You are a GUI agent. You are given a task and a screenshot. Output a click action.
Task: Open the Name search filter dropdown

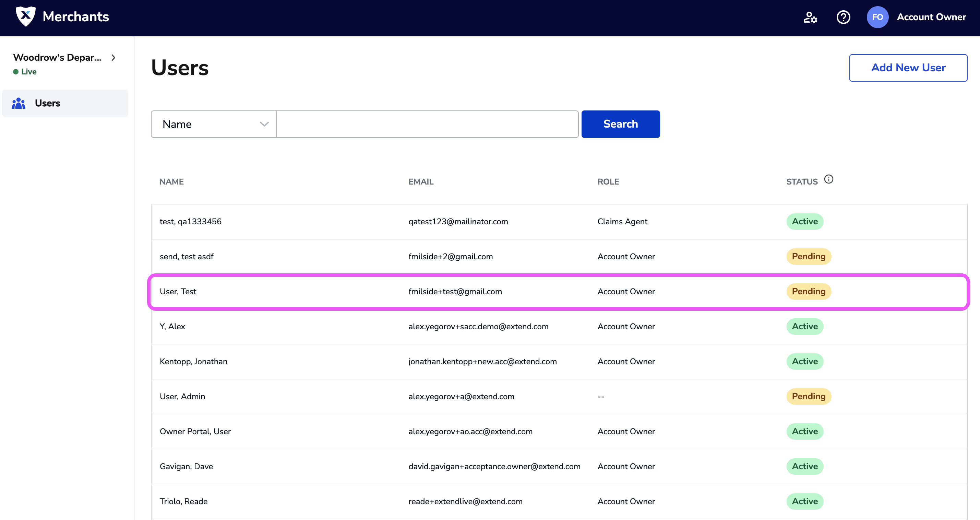[214, 124]
